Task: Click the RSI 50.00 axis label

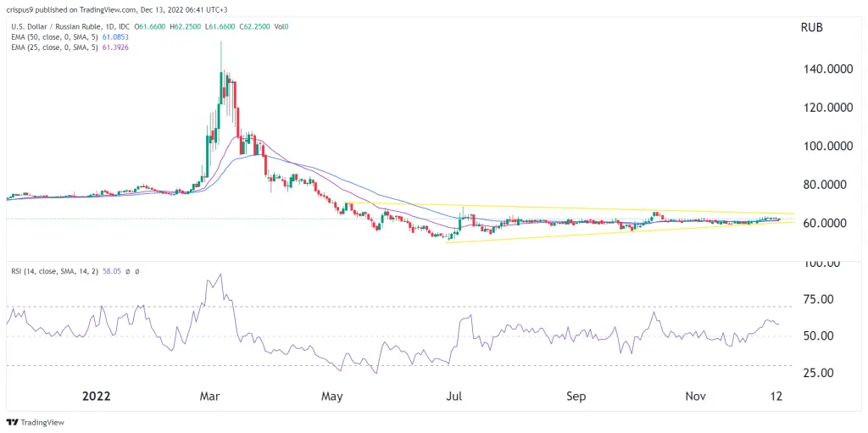Action: 818,336
